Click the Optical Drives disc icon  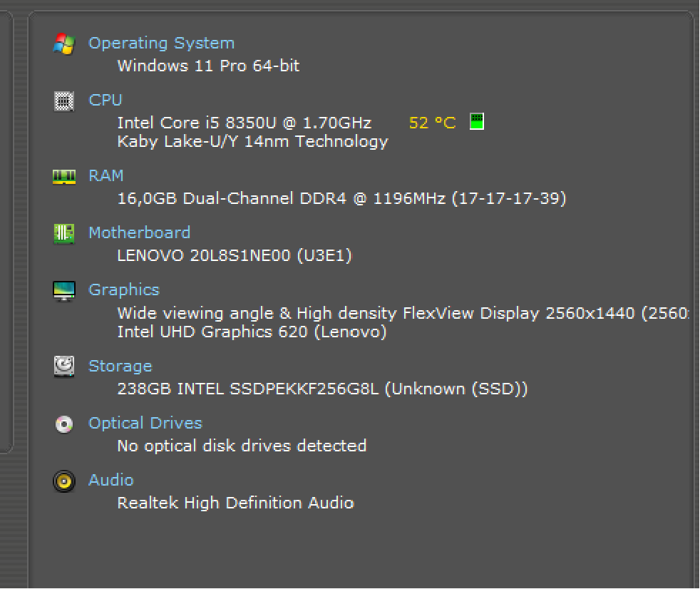63,424
